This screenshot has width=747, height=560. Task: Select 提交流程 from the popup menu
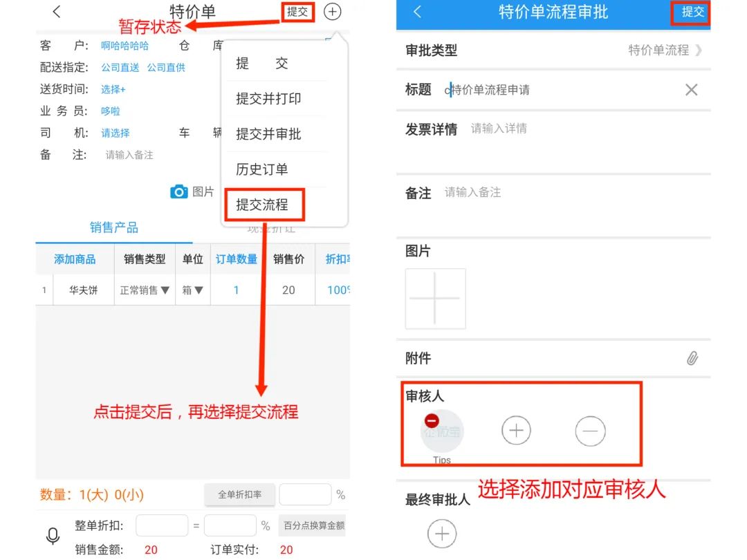263,205
